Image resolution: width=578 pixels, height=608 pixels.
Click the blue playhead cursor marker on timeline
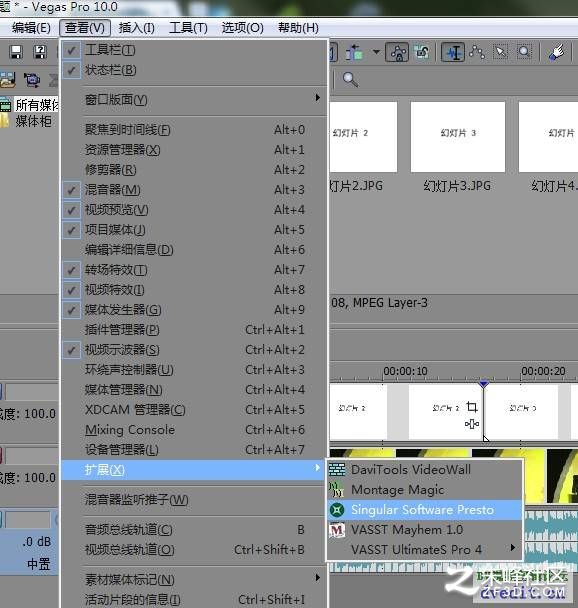pyautogui.click(x=483, y=384)
